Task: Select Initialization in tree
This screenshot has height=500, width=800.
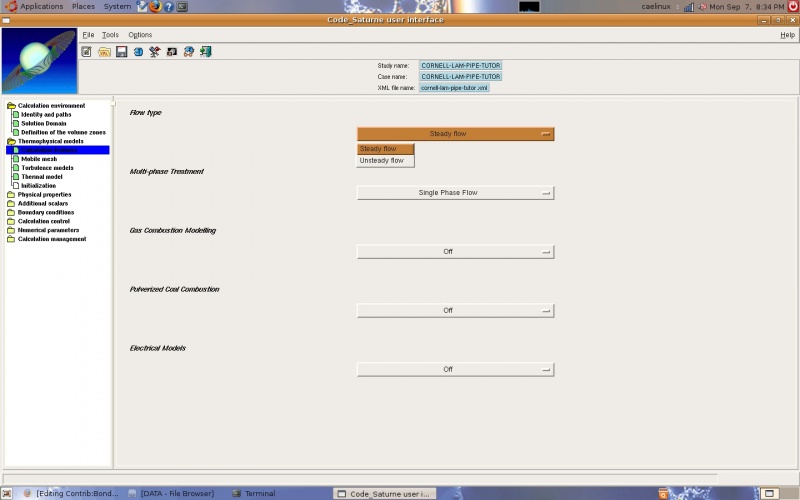Action: 38,186
